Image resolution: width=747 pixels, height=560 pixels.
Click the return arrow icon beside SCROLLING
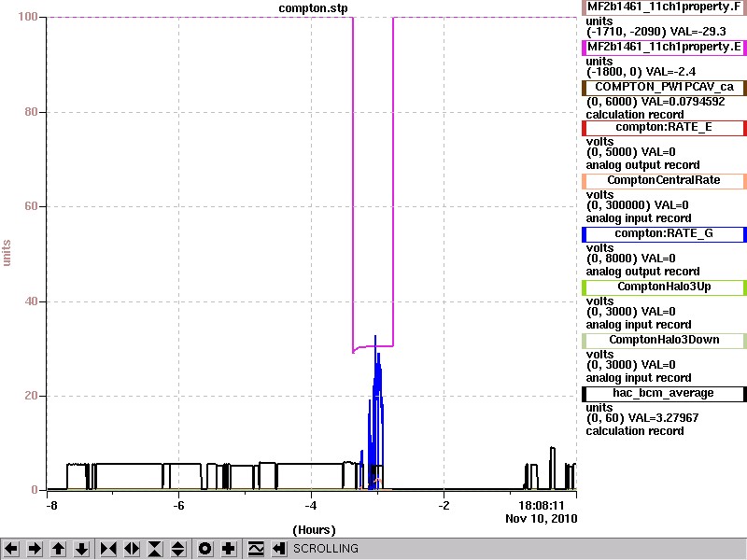pyautogui.click(x=279, y=549)
